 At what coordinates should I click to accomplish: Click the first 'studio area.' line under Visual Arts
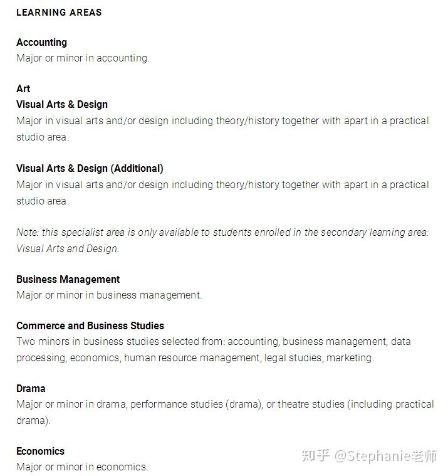point(43,137)
